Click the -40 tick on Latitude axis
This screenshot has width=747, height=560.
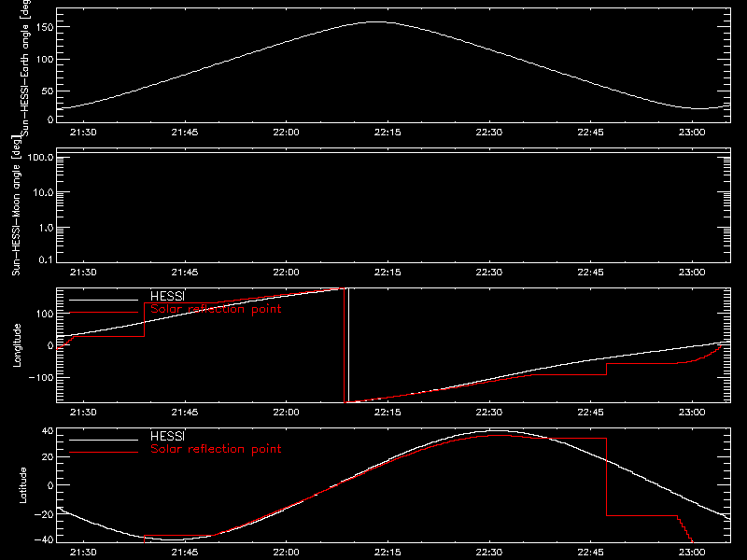[44, 540]
